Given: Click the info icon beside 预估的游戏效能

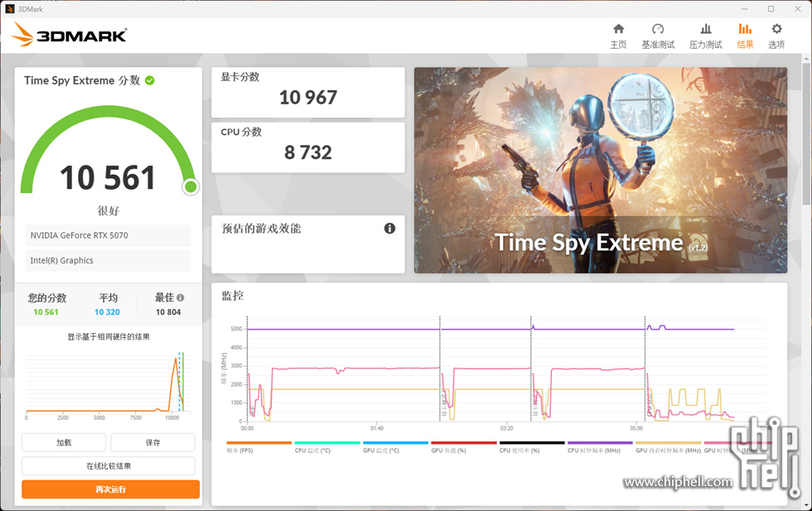Looking at the screenshot, I should 389,229.
